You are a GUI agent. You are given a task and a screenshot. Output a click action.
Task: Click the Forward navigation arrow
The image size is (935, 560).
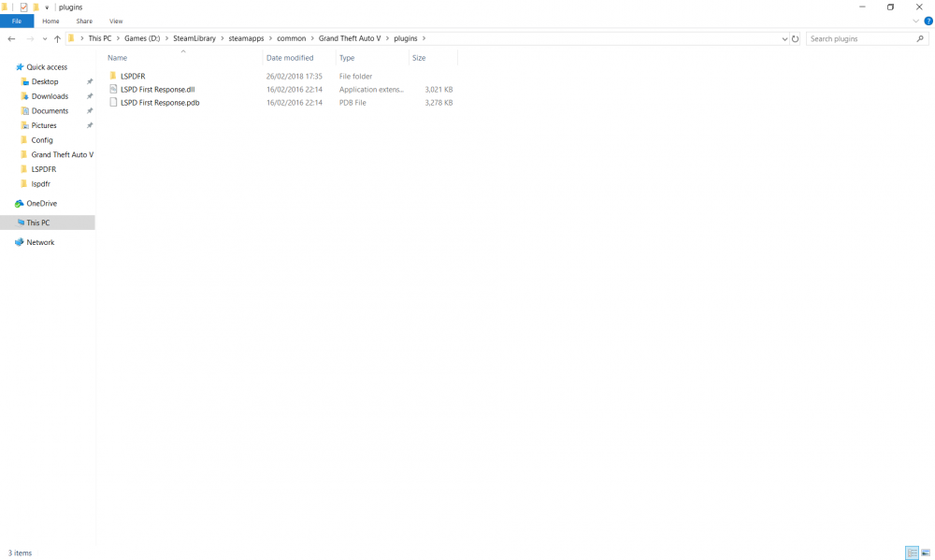coord(30,38)
